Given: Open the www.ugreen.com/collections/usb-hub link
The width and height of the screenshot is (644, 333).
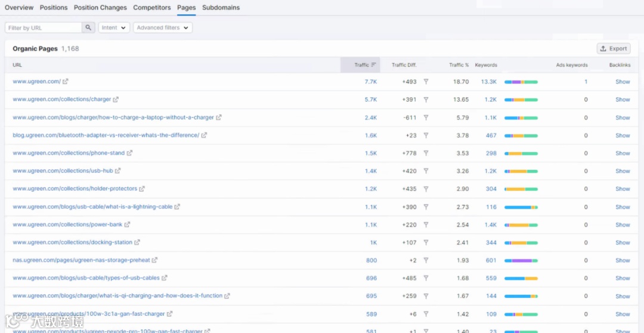Looking at the screenshot, I should click(x=63, y=171).
